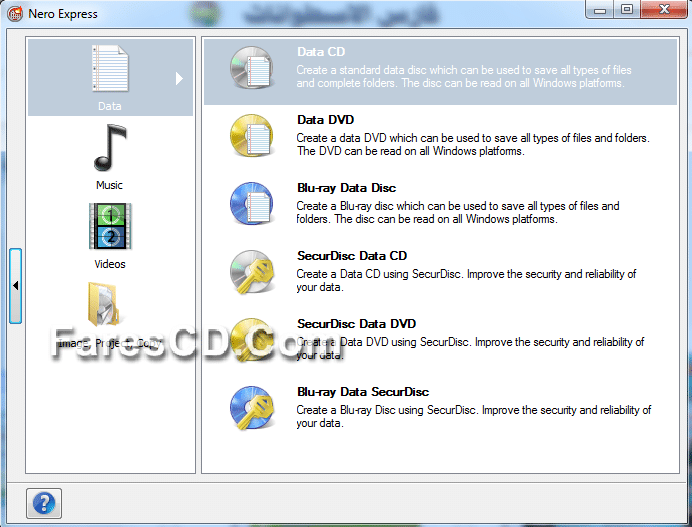Select the Data CD title
Image resolution: width=692 pixels, height=527 pixels.
click(321, 52)
